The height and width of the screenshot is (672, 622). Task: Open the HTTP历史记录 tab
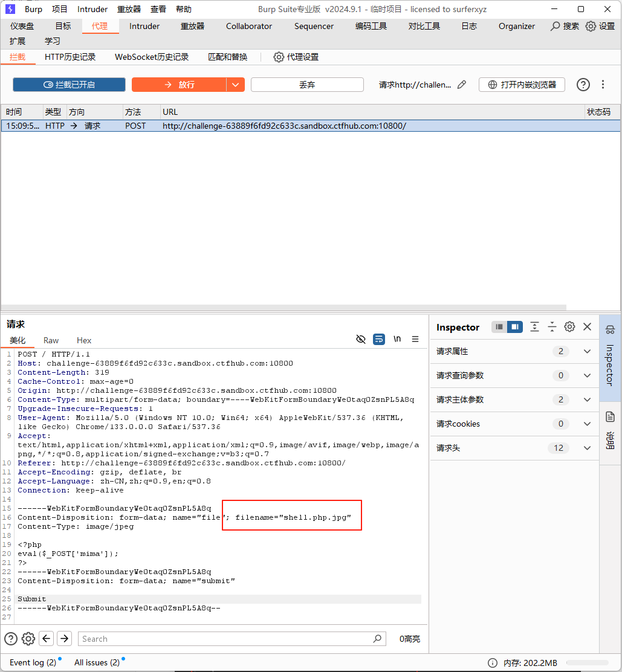coord(70,57)
